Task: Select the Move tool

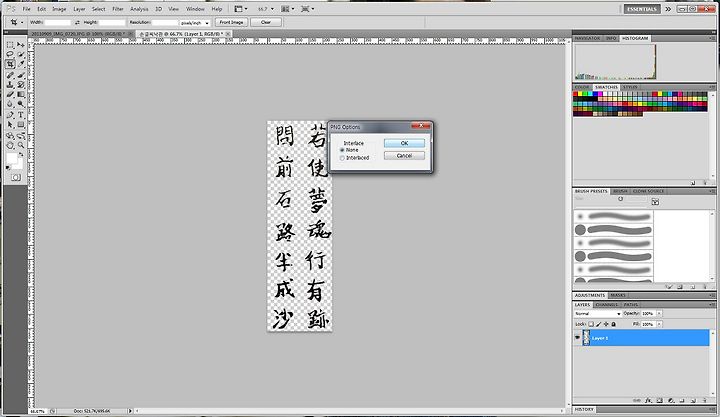Action: pos(21,45)
